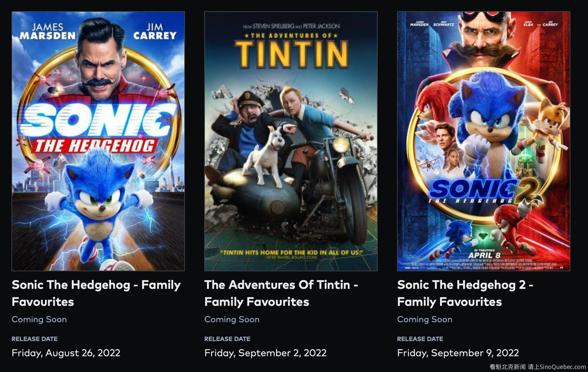Click RELEASE DATE label under first Sonic movie
588x372 pixels.
tap(35, 339)
